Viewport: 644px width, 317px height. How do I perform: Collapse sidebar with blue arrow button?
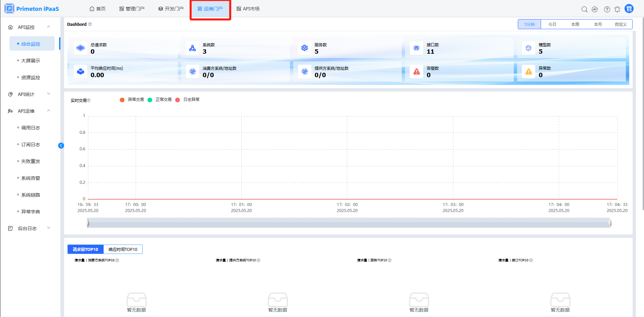61,146
